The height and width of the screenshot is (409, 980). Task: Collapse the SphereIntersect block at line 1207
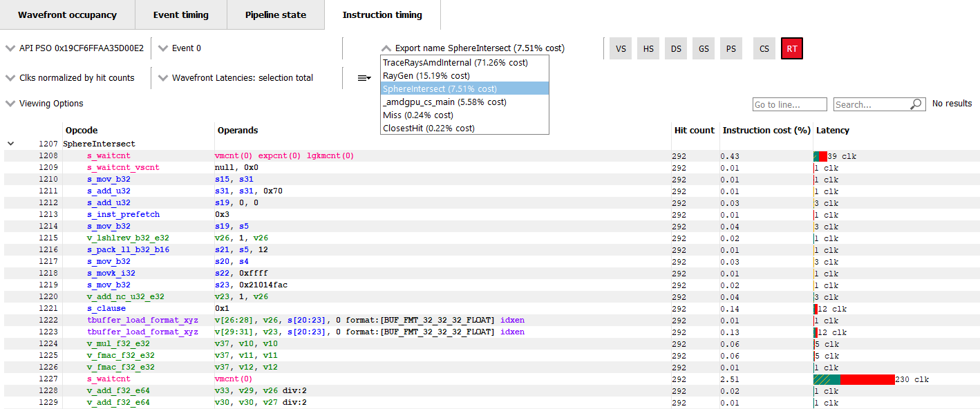[10, 144]
